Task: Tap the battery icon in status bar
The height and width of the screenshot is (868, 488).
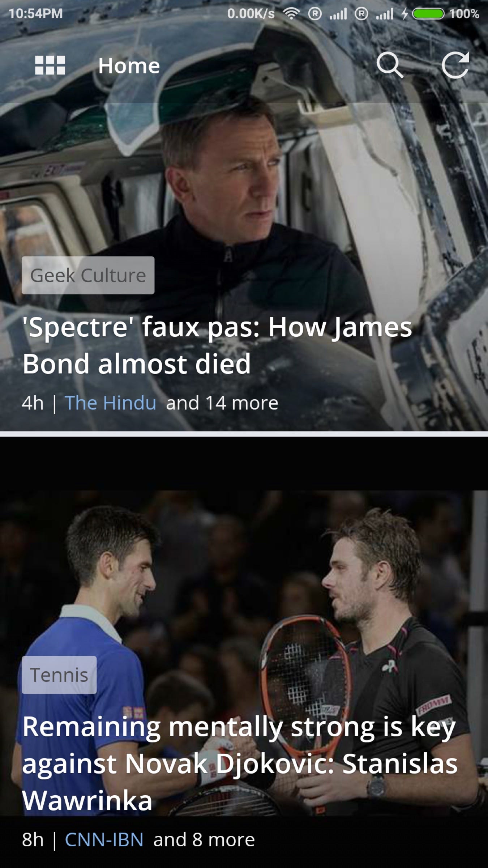Action: click(428, 14)
